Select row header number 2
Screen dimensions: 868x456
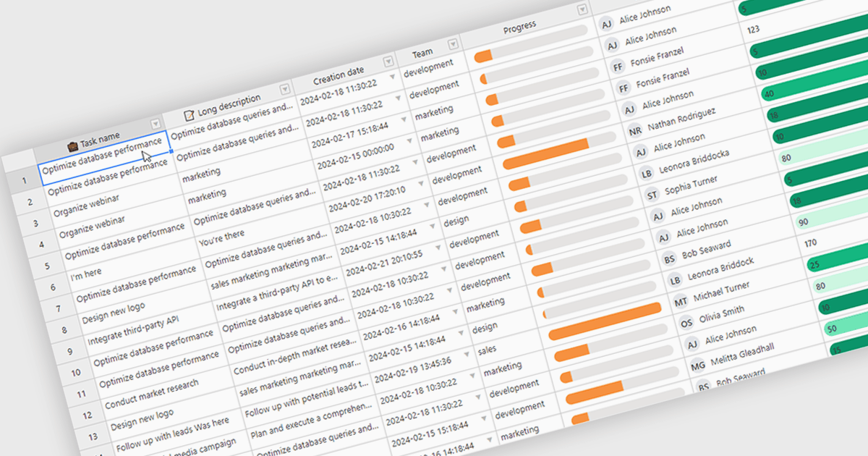pos(30,203)
